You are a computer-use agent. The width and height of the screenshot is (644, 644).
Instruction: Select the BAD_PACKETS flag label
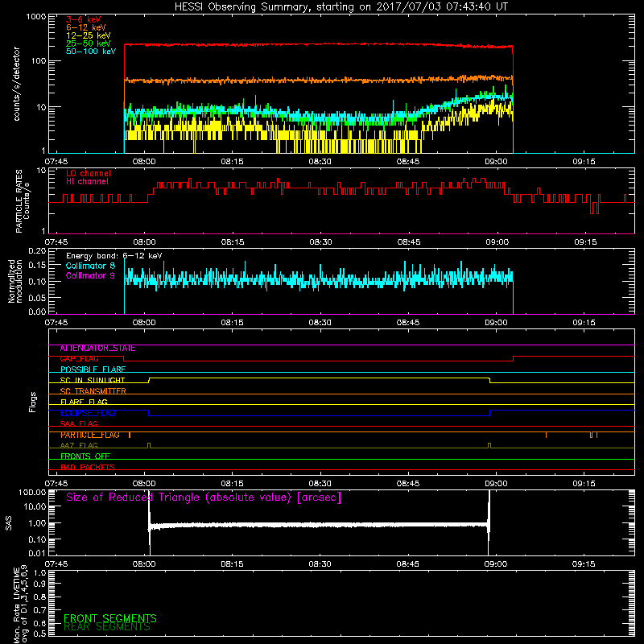click(88, 467)
